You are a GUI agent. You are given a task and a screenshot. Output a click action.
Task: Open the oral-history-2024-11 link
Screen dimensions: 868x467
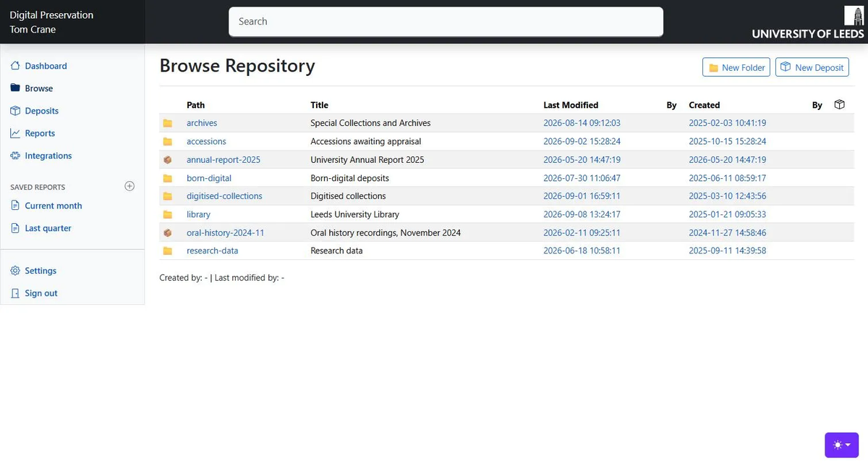coord(225,232)
